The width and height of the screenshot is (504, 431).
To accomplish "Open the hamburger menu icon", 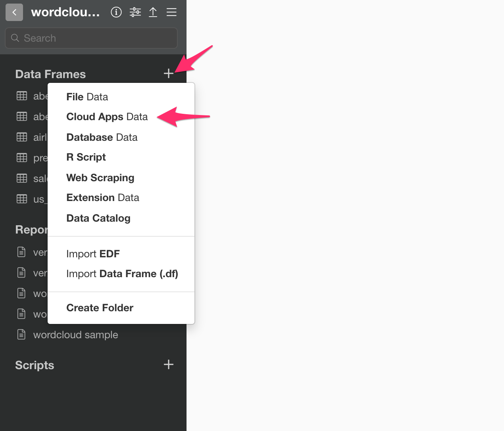I will [x=171, y=12].
